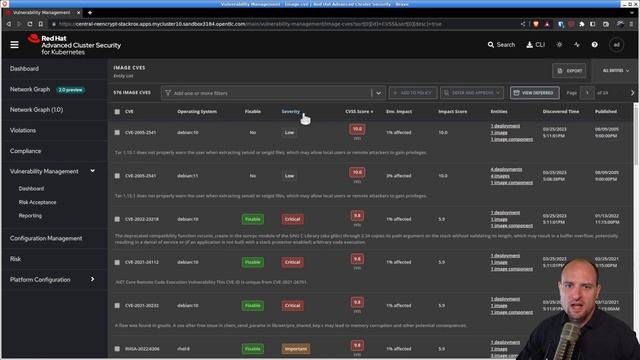Open the system health pulse icon
640x360 pixels.
point(577,44)
